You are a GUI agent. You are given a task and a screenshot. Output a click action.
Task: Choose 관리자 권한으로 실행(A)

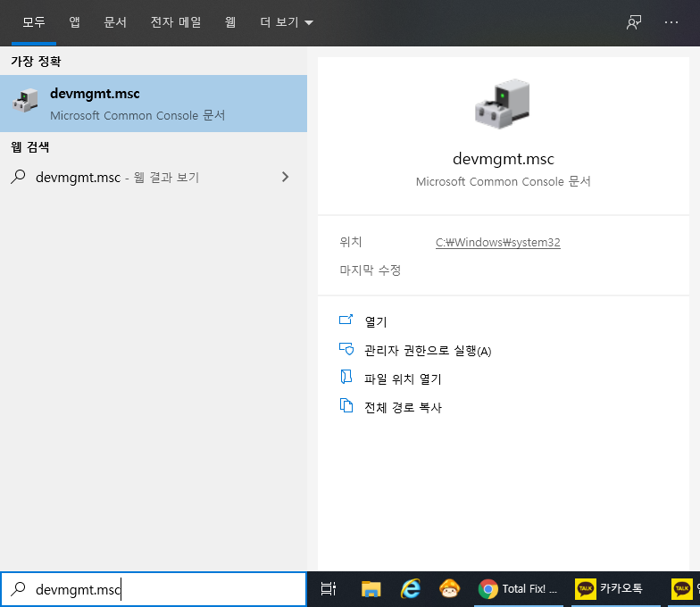pyautogui.click(x=428, y=351)
